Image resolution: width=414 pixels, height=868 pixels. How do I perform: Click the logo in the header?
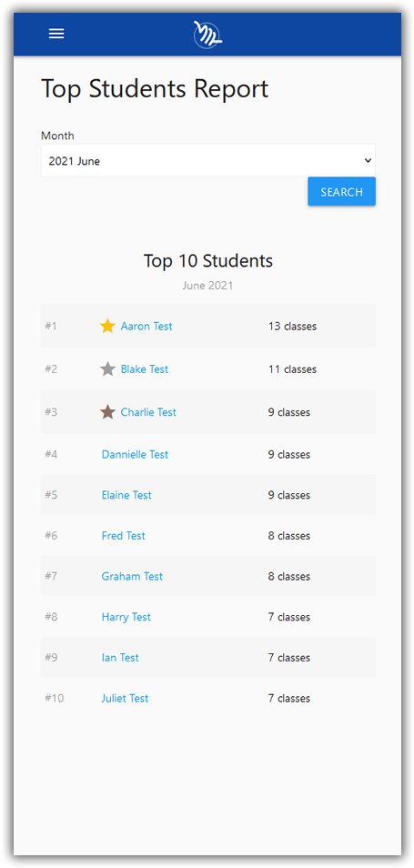207,35
